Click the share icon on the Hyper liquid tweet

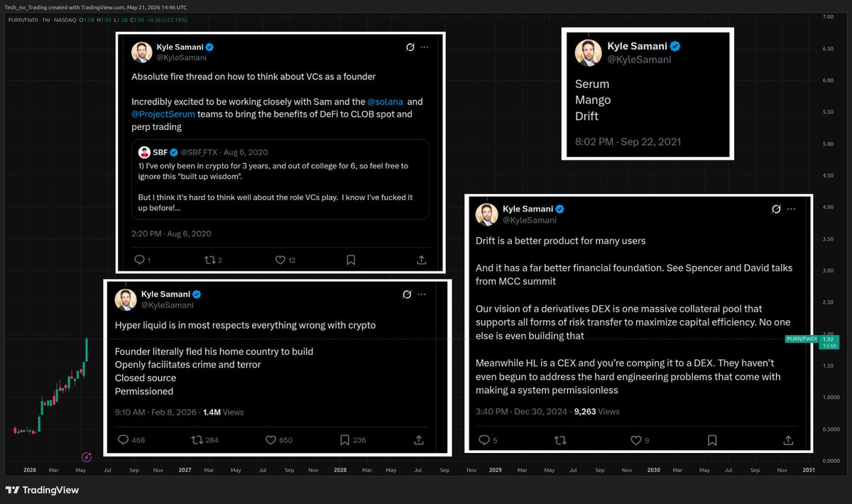(x=419, y=440)
